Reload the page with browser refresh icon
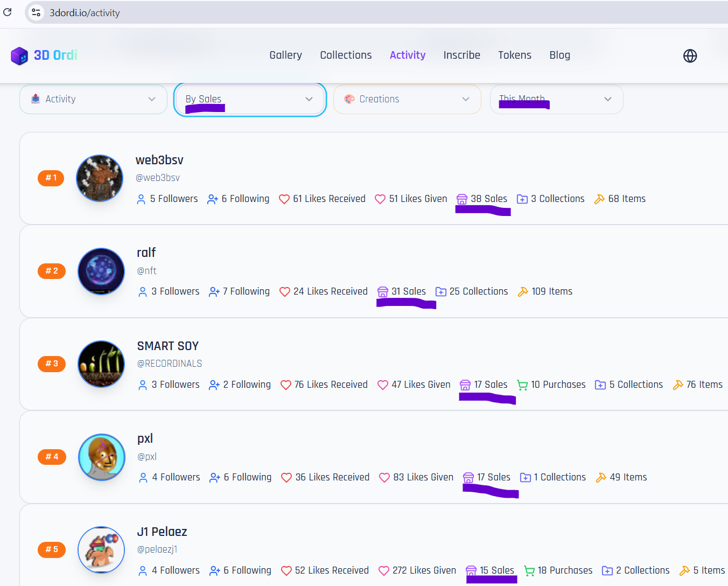 point(8,12)
